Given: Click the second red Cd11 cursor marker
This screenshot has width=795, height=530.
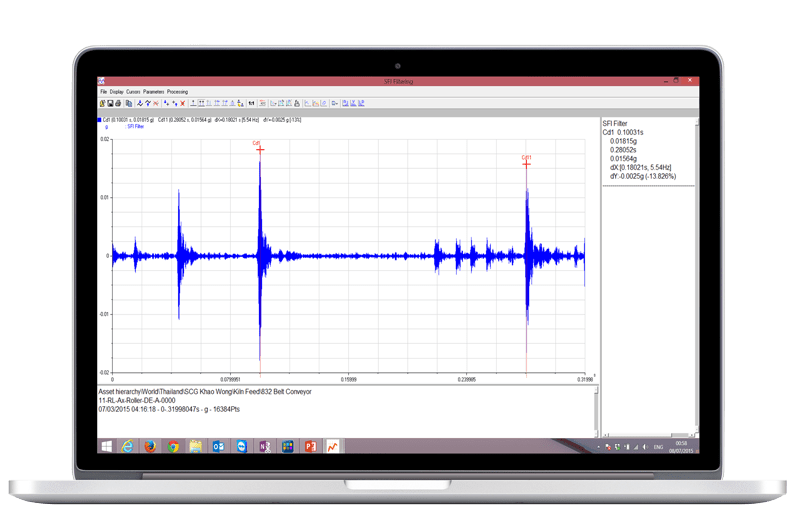Looking at the screenshot, I should coord(526,164).
